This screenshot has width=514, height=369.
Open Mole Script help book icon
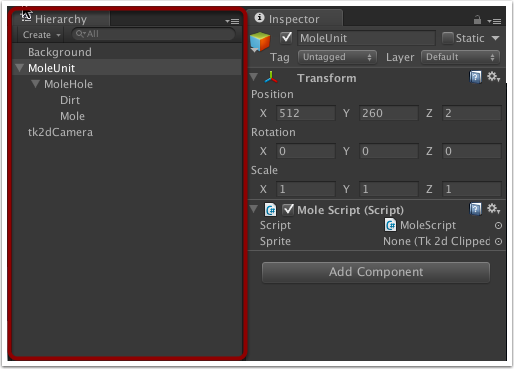(x=475, y=209)
